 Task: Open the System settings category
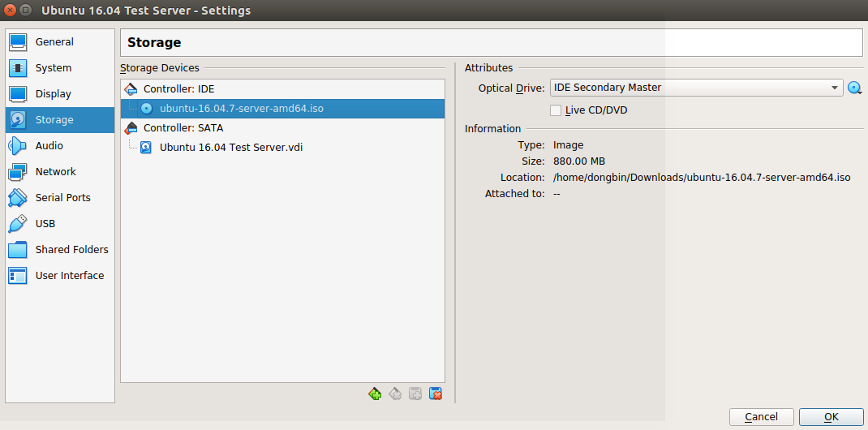click(x=60, y=68)
